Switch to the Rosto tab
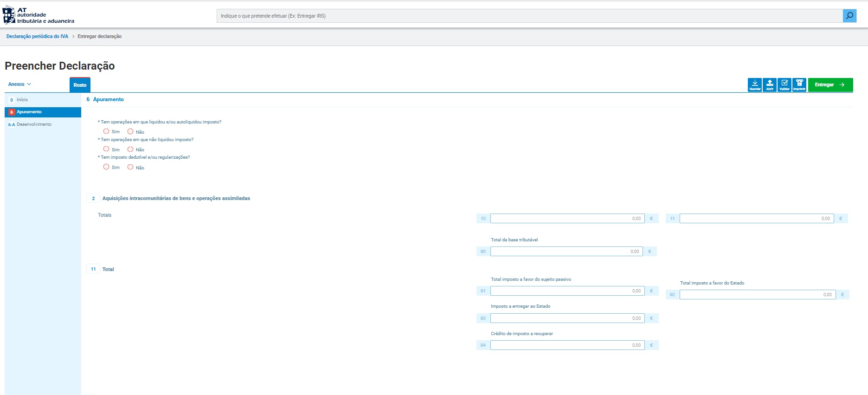Screen dimensions: 868x395 (x=80, y=85)
